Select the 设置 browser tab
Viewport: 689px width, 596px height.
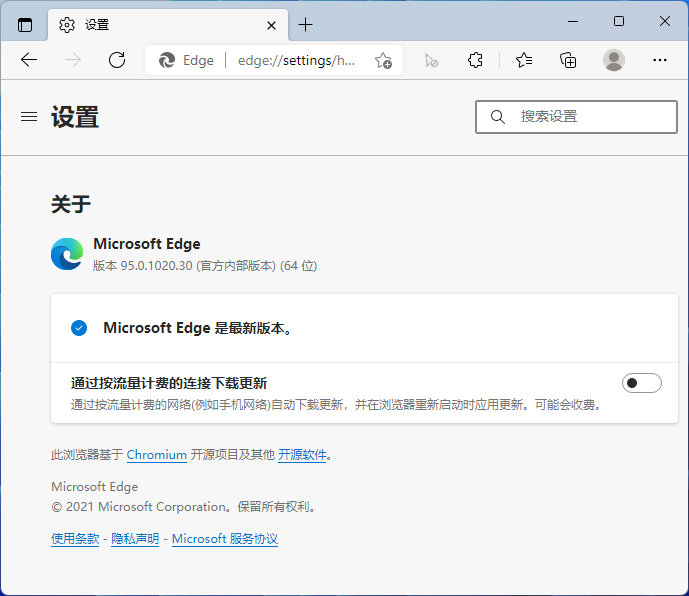click(150, 24)
